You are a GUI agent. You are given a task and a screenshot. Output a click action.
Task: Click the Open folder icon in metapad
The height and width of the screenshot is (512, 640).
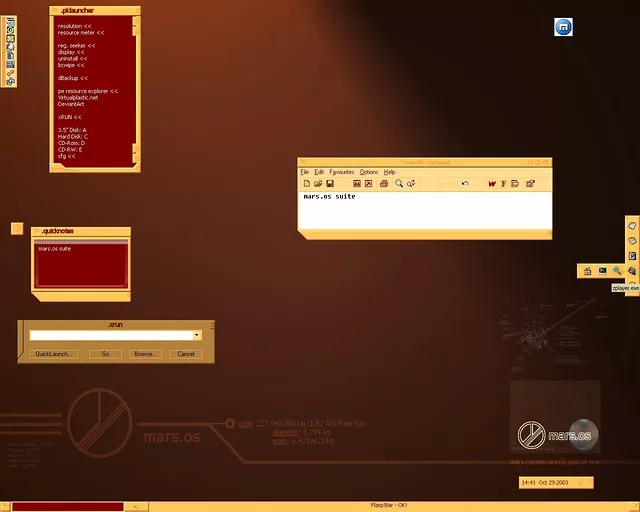coord(318,184)
